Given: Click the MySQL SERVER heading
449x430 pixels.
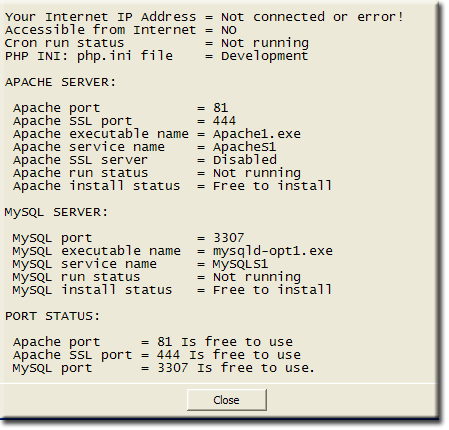Looking at the screenshot, I should (x=56, y=212).
